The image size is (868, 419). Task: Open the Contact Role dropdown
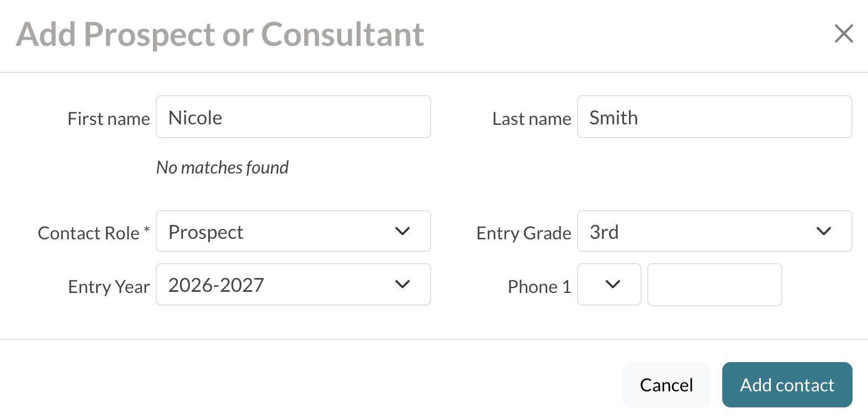tap(293, 231)
